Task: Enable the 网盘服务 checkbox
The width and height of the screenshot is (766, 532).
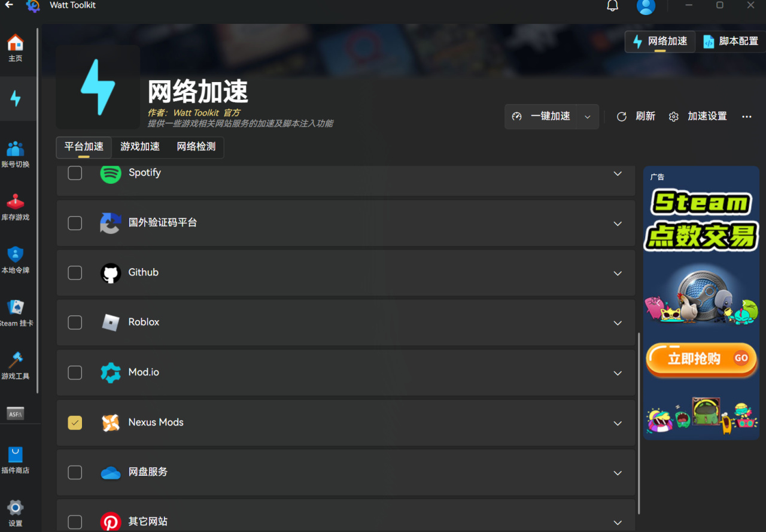Action: [75, 473]
